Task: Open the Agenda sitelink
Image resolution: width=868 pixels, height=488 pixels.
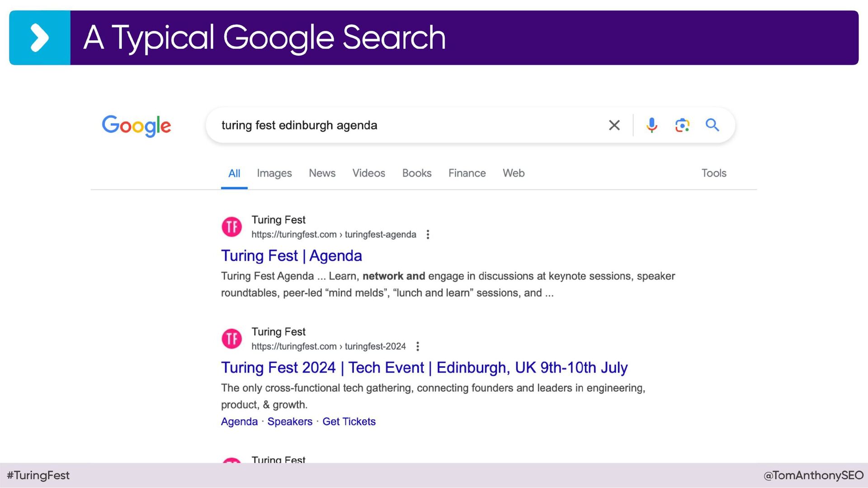Action: [x=239, y=422]
